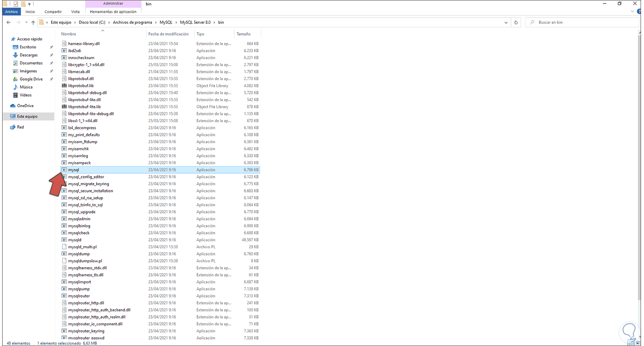The image size is (644, 346).
Task: Select the mysqlrouter_keyring file name
Action: tap(86, 331)
